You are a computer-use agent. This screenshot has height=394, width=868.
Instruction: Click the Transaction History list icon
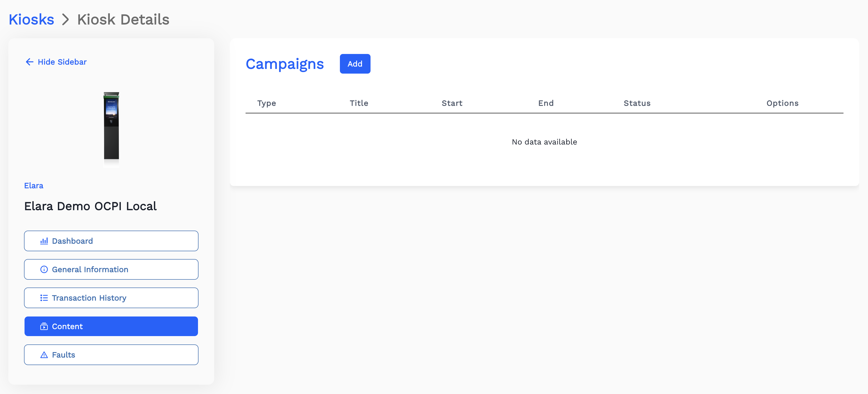click(44, 298)
